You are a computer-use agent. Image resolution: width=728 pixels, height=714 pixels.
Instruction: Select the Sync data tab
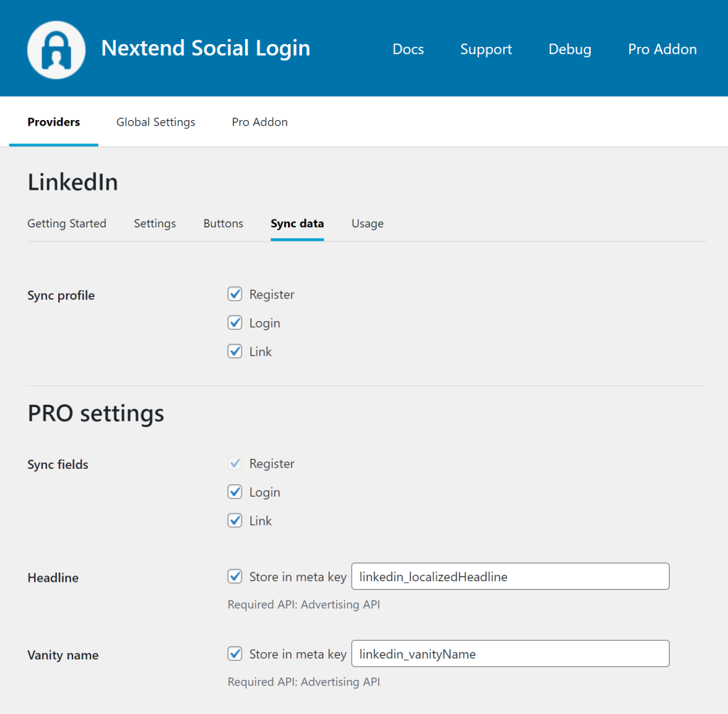(x=297, y=223)
